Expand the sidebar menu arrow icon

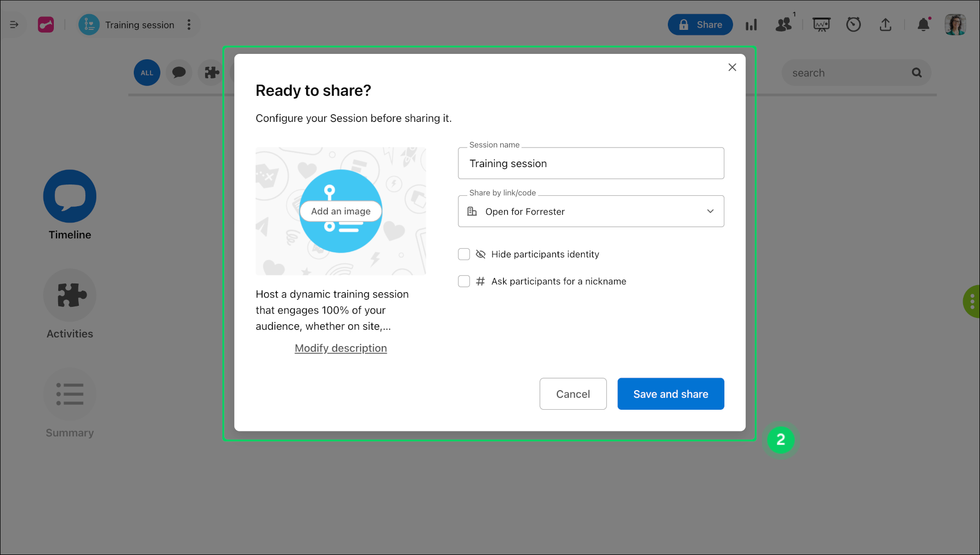tap(14, 24)
